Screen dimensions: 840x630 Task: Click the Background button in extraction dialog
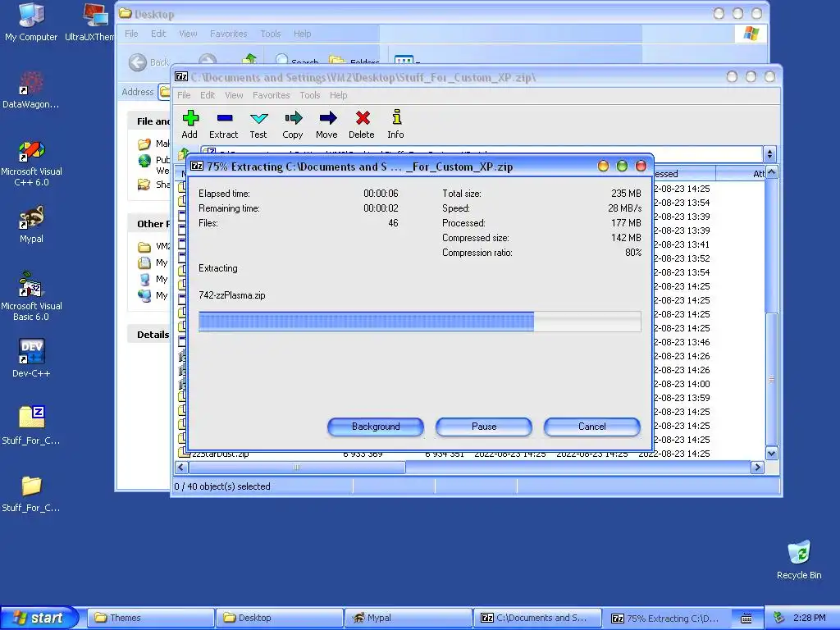point(376,427)
